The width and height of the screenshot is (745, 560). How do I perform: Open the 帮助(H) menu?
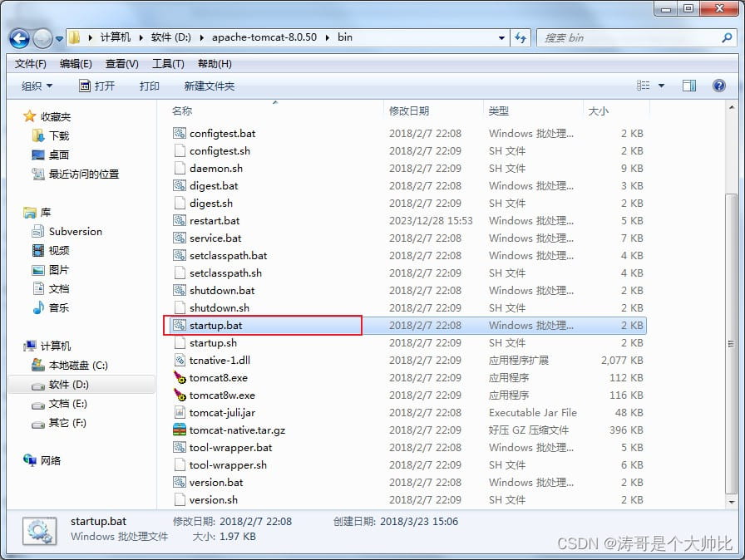(x=215, y=64)
